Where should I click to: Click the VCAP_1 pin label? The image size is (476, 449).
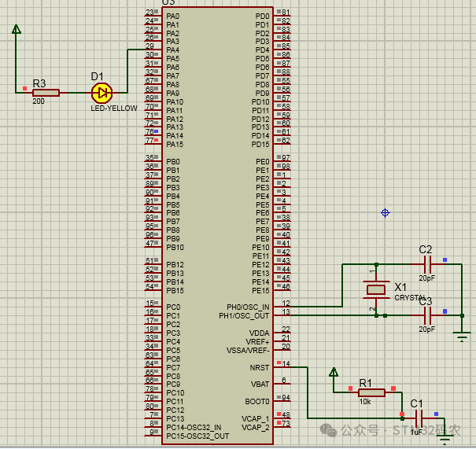tap(256, 418)
